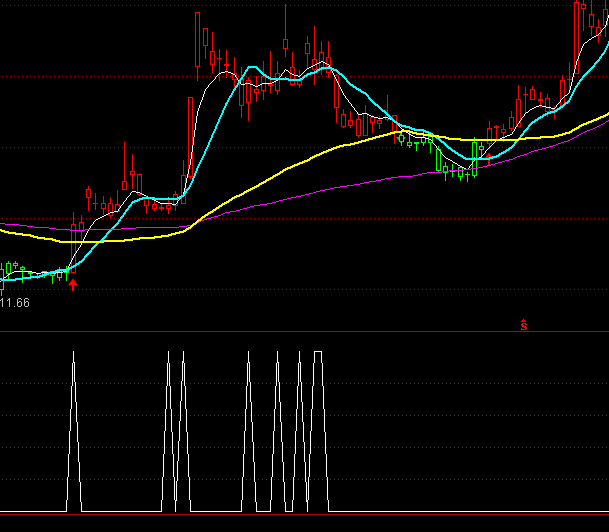Click the red divider line between chart panels
This screenshot has width=609, height=532.
click(x=300, y=332)
